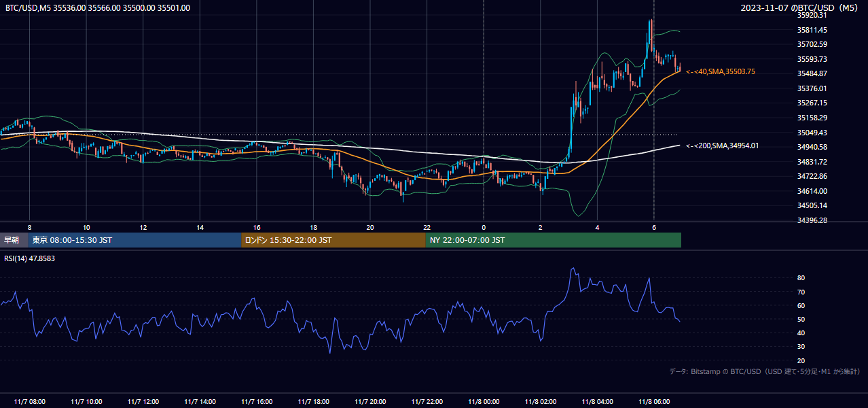The height and width of the screenshot is (408, 868).
Task: Click price axis label 34722.86
Action: [812, 176]
